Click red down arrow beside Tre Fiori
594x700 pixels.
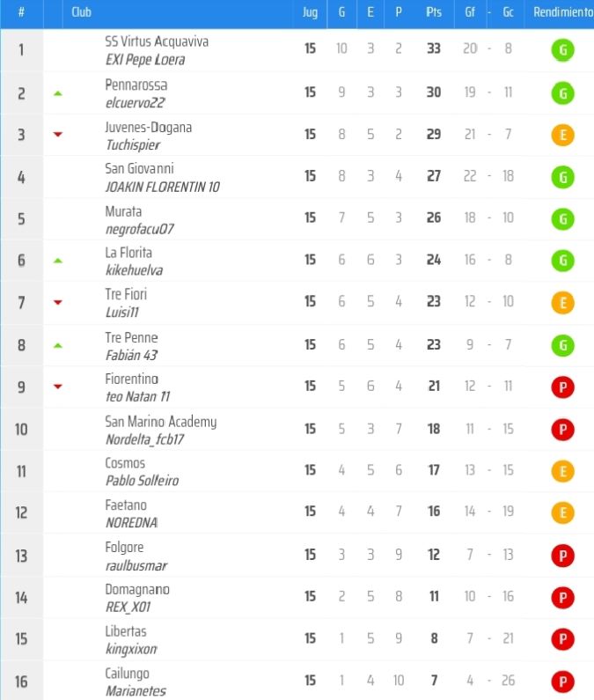coord(57,302)
